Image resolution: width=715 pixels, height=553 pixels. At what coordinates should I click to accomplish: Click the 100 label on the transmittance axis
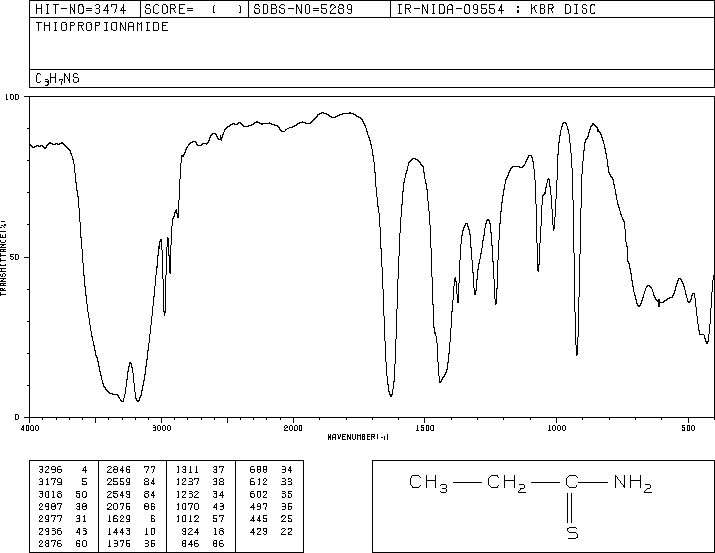pyautogui.click(x=12, y=97)
